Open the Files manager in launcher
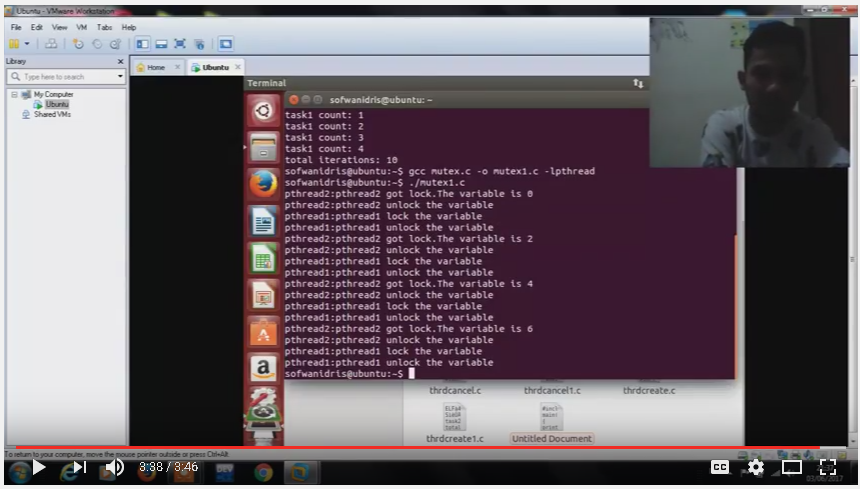 pos(263,148)
